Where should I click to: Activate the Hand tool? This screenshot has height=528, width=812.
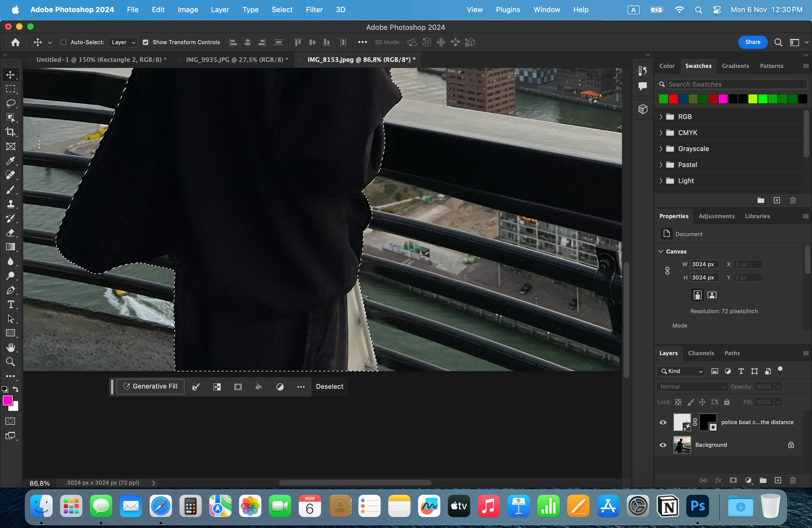click(x=10, y=348)
